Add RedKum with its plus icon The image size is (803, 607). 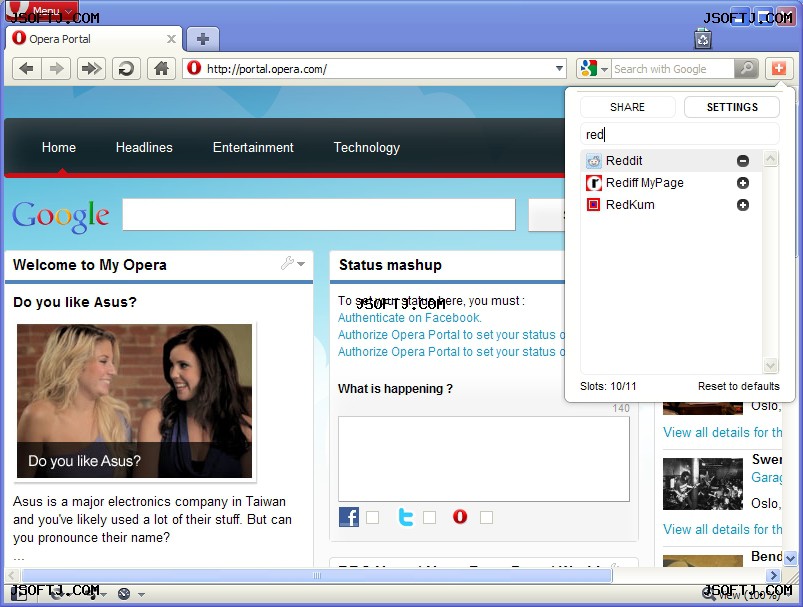[x=743, y=205]
